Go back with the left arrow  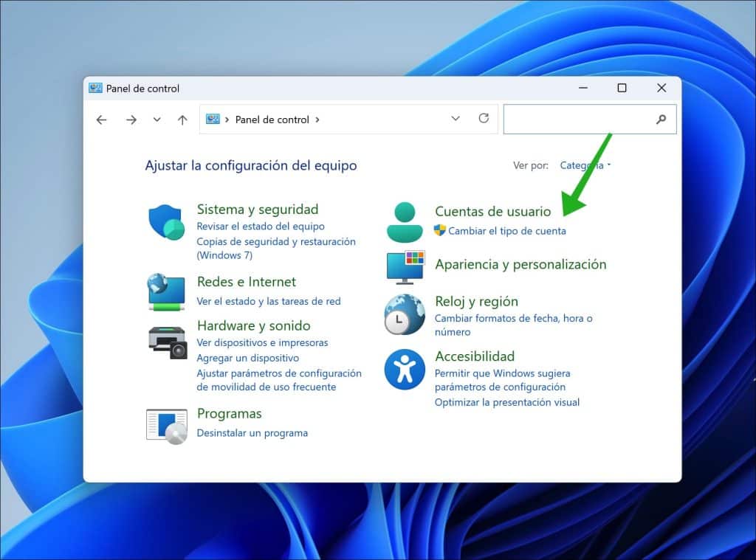point(101,120)
